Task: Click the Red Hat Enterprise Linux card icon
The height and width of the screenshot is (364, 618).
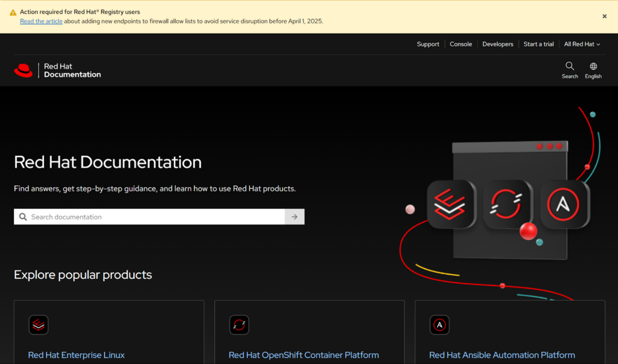Action: 39,325
